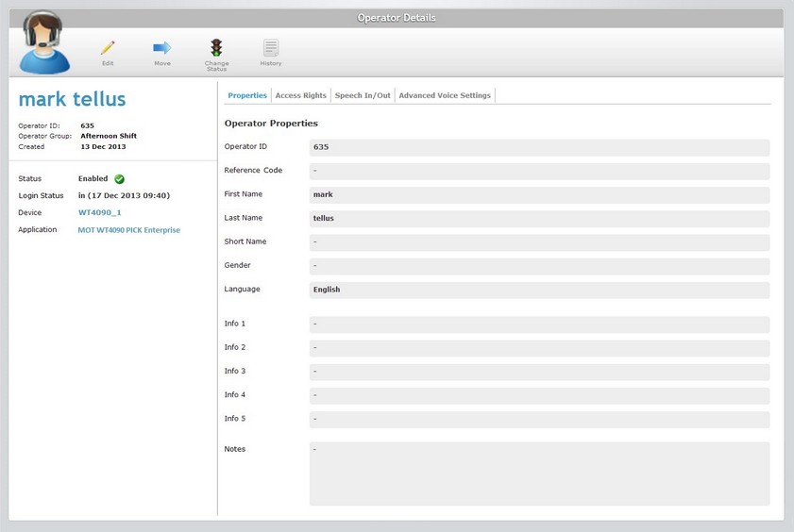Click the Afternoon Shift operator group value
This screenshot has width=794, height=532.
(x=109, y=136)
